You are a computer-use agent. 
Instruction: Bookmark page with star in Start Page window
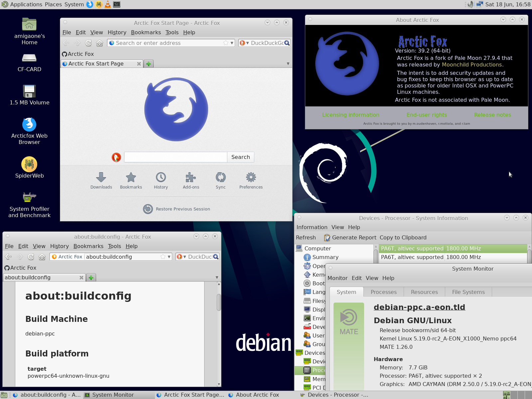[226, 43]
